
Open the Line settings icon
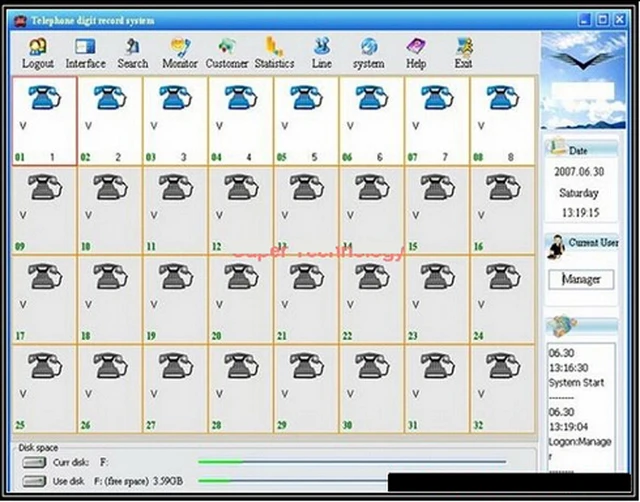point(322,46)
